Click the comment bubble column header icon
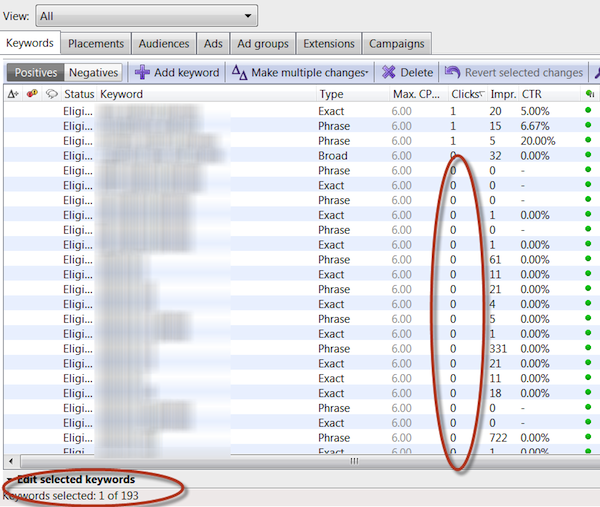The image size is (600, 507). click(51, 94)
